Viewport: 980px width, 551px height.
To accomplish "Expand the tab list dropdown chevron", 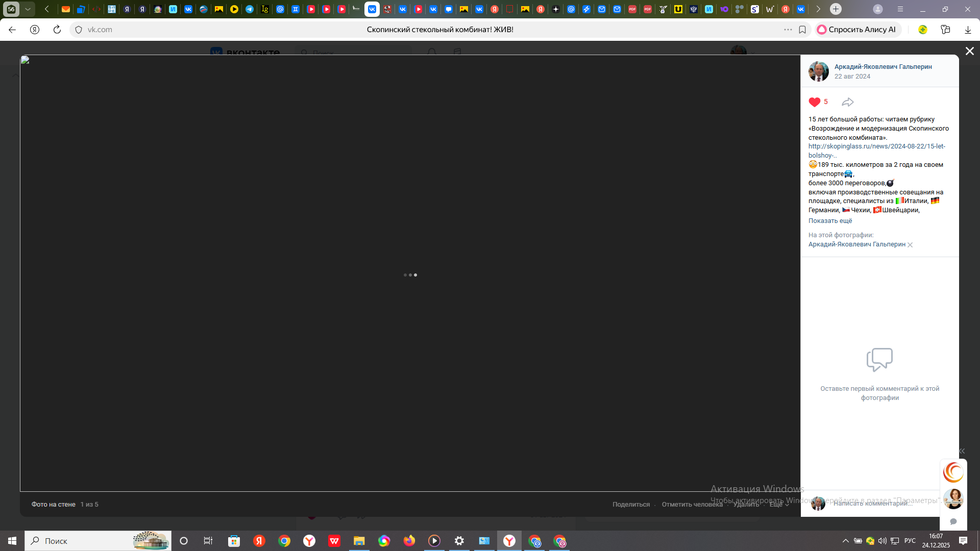I will click(x=28, y=9).
